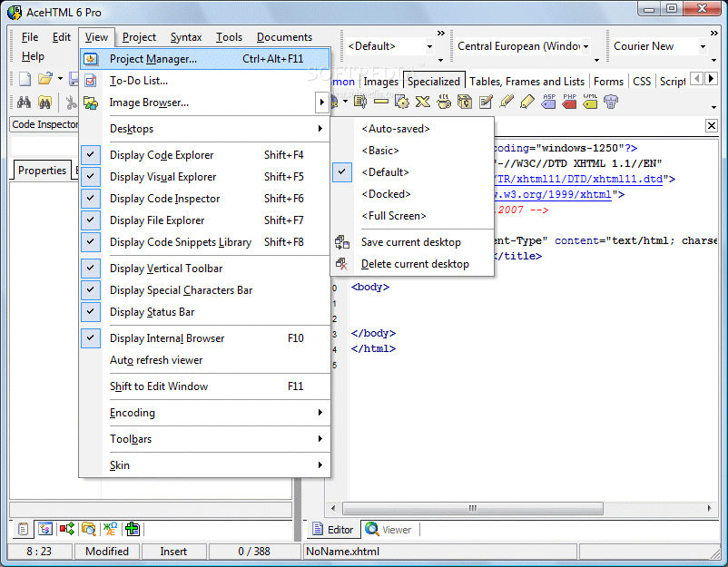The image size is (728, 567).
Task: Select the <Basic> desktop
Action: click(412, 151)
